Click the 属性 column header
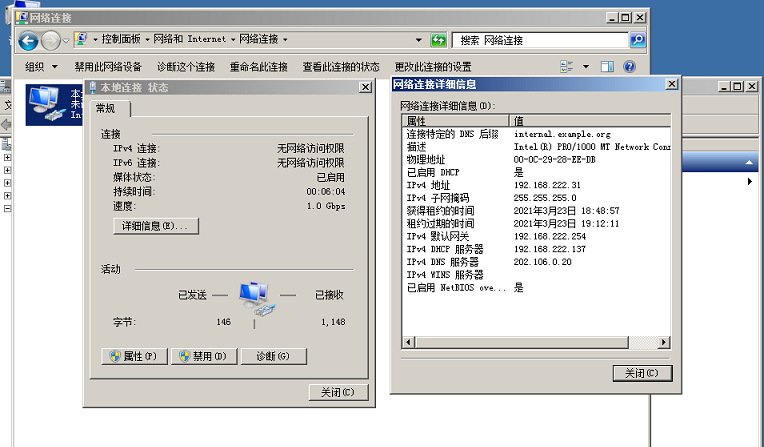The height and width of the screenshot is (447, 764). 456,120
